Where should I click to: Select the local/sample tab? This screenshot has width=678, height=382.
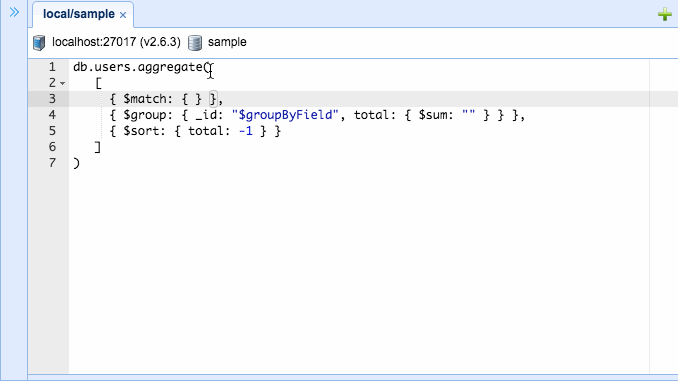tap(79, 14)
